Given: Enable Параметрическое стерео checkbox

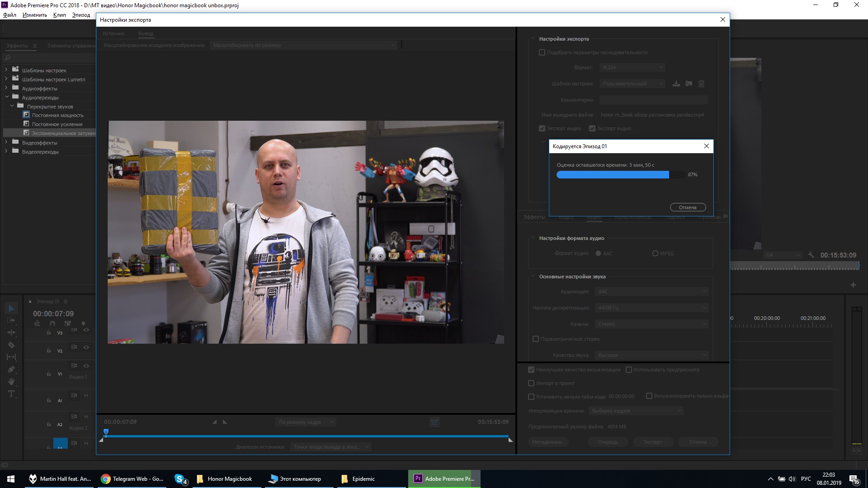Looking at the screenshot, I should pos(536,339).
